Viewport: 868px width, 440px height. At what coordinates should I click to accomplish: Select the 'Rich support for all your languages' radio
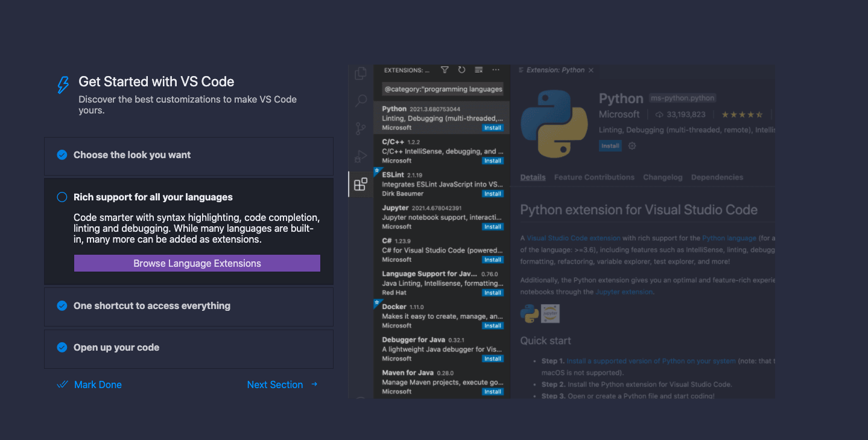point(62,197)
